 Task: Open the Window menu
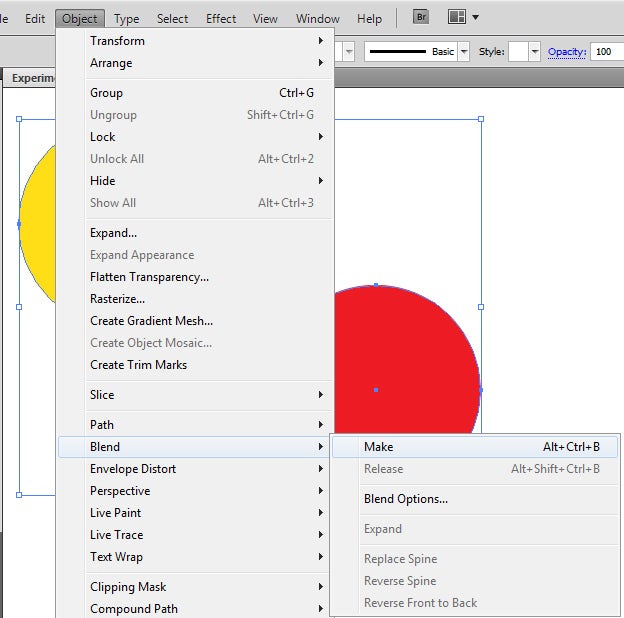coord(318,19)
